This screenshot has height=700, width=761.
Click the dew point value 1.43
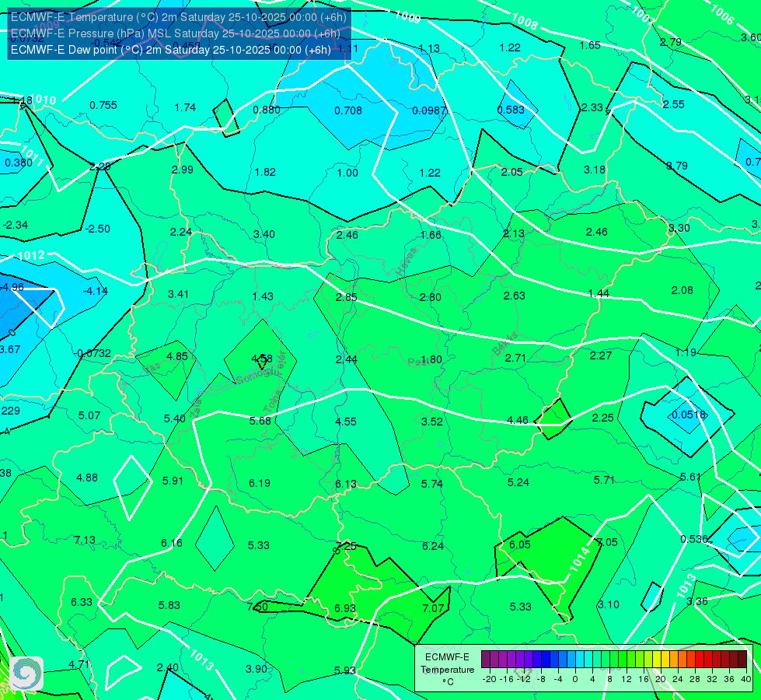tap(263, 296)
